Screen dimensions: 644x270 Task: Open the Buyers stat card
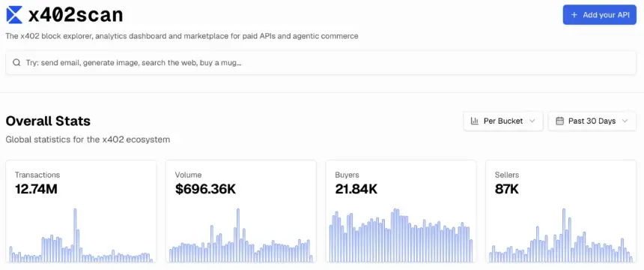tap(401, 211)
